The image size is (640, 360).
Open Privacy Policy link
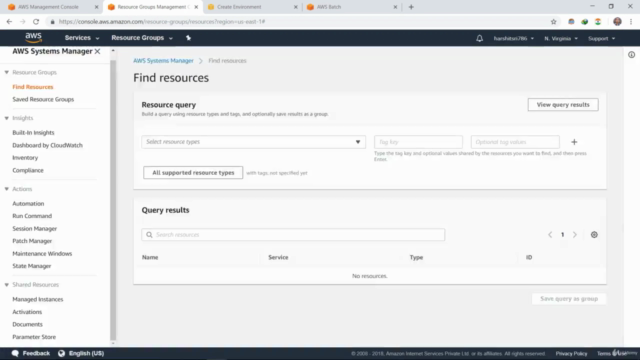[x=571, y=353]
